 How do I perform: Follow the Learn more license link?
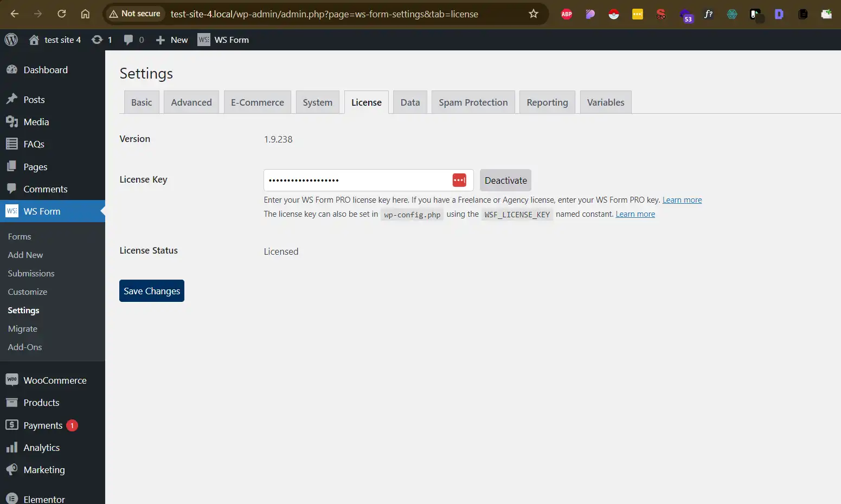pyautogui.click(x=682, y=199)
